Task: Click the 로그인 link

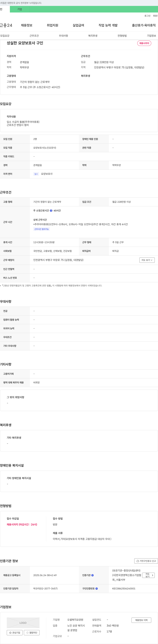Action: pos(147,16)
